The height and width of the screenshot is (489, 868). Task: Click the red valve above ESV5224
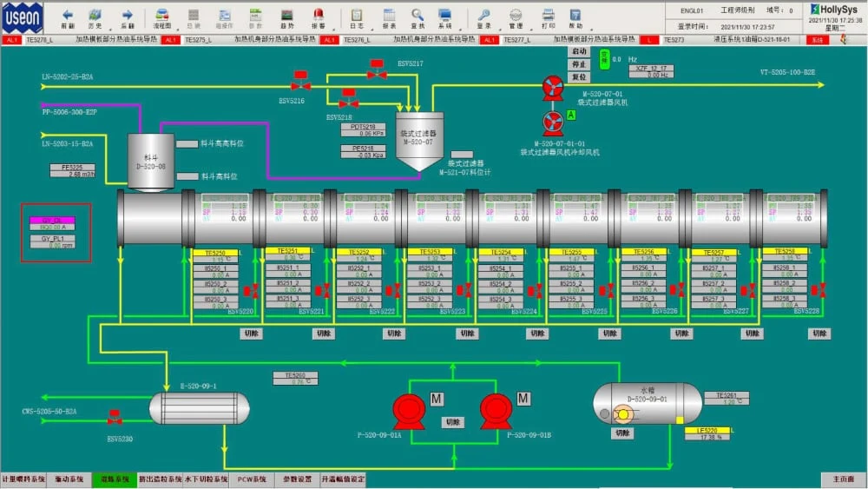click(x=534, y=290)
